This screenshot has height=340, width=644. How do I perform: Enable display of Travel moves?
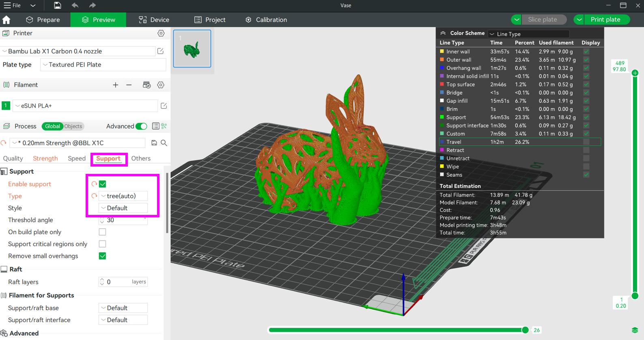pos(586,142)
